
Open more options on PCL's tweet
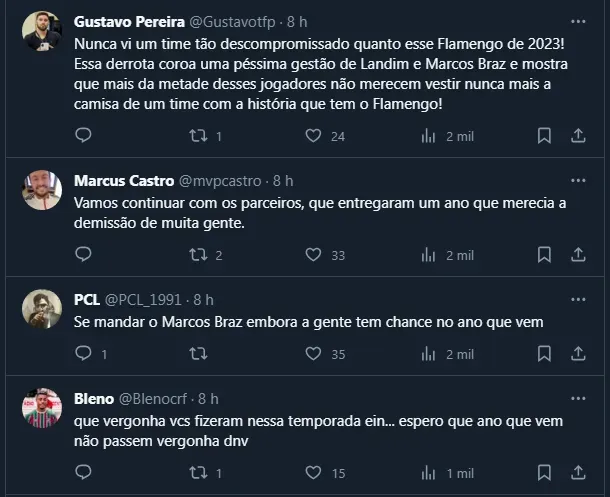[578, 299]
